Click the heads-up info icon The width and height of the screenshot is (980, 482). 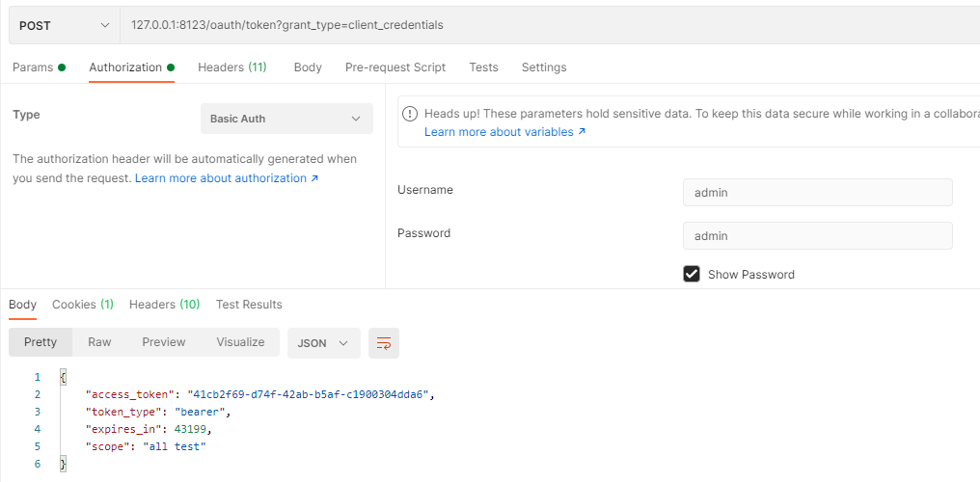tap(409, 114)
